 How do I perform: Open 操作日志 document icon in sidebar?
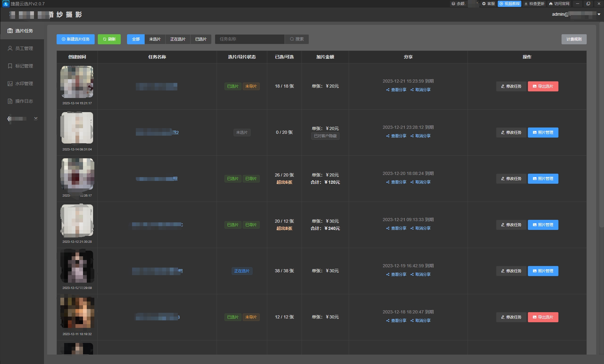click(10, 101)
